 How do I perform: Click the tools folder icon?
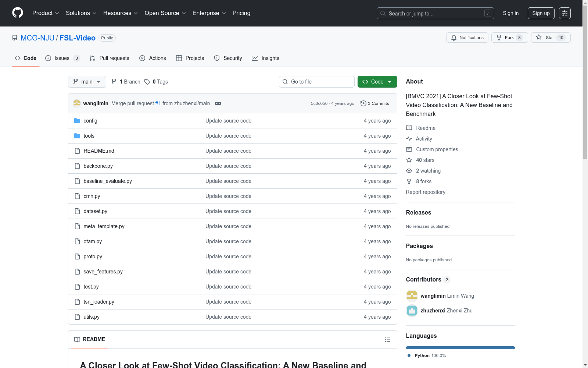(77, 136)
